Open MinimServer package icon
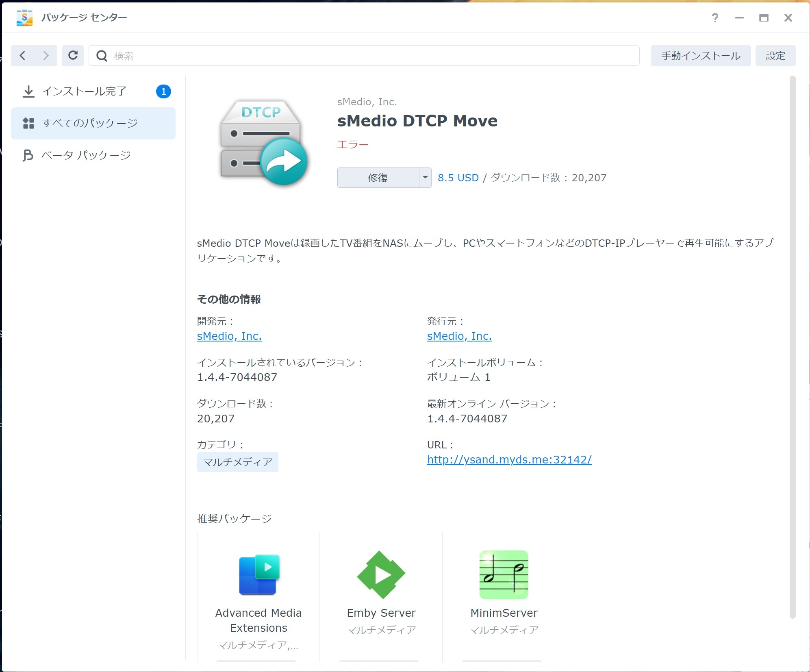This screenshot has width=810, height=672. click(504, 574)
